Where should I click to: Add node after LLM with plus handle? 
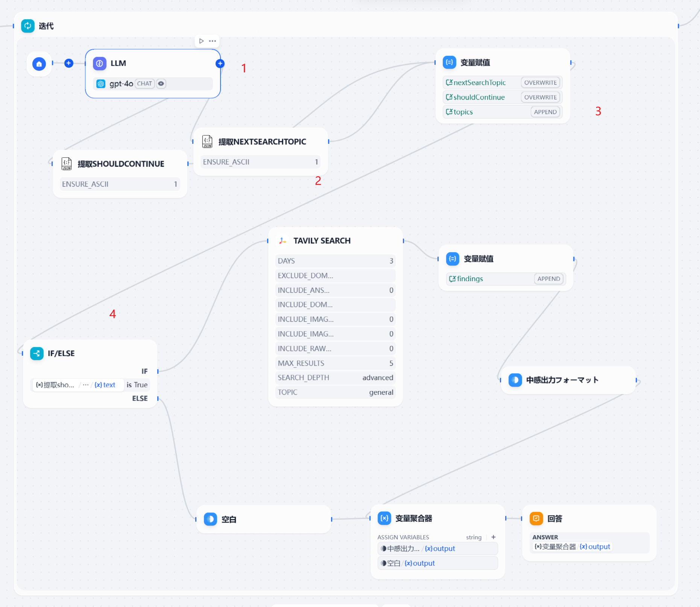220,64
